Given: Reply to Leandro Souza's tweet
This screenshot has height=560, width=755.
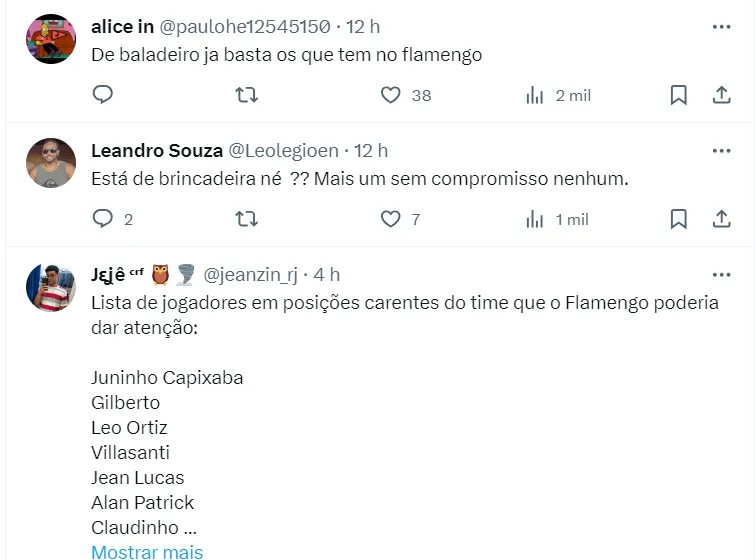Looking at the screenshot, I should (103, 219).
